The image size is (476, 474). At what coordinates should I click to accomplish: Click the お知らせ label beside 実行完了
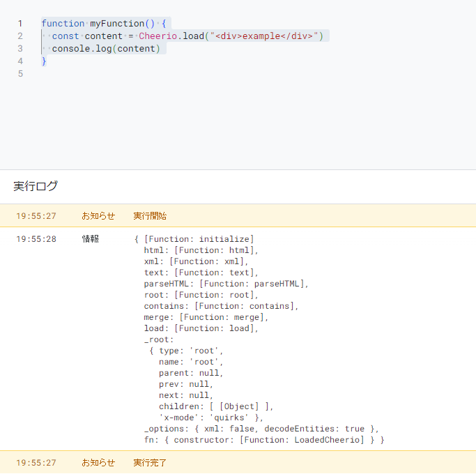[98, 462]
